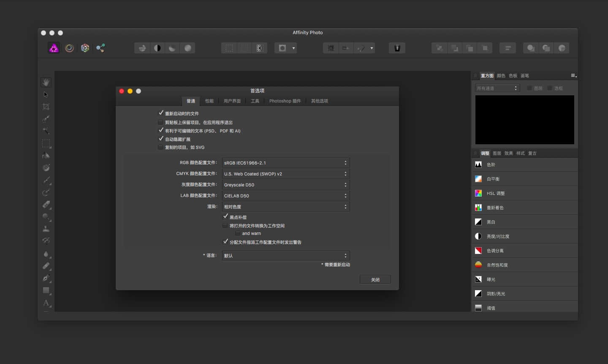This screenshot has height=364, width=608.
Task: Toggle 自动隐藏扩展 checkbox
Action: click(x=160, y=139)
